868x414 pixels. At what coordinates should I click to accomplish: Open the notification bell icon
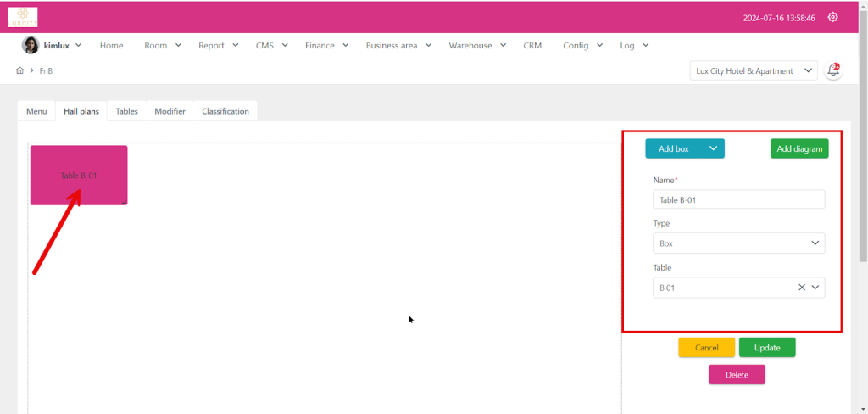pyautogui.click(x=833, y=70)
